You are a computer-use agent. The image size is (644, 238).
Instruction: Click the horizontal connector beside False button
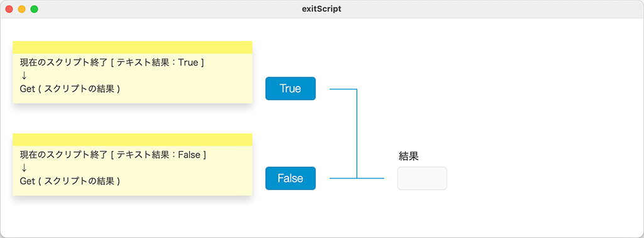[x=343, y=178]
